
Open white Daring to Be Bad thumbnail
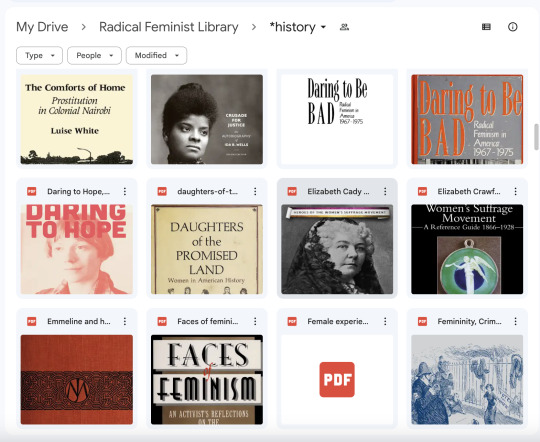pos(337,119)
